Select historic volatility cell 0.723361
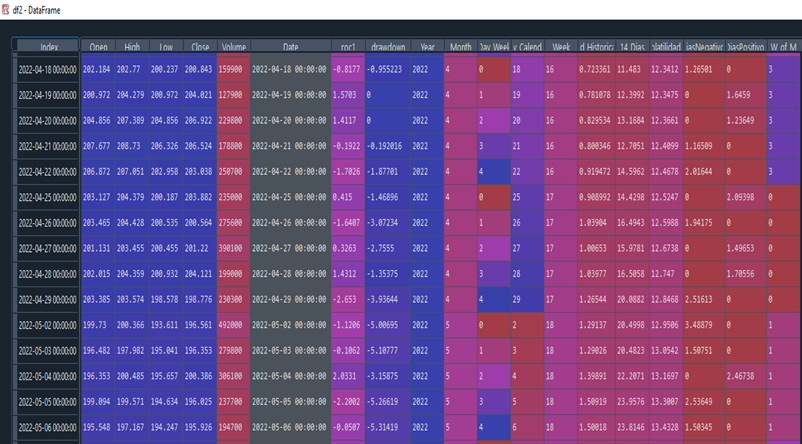The image size is (802, 444). [596, 70]
